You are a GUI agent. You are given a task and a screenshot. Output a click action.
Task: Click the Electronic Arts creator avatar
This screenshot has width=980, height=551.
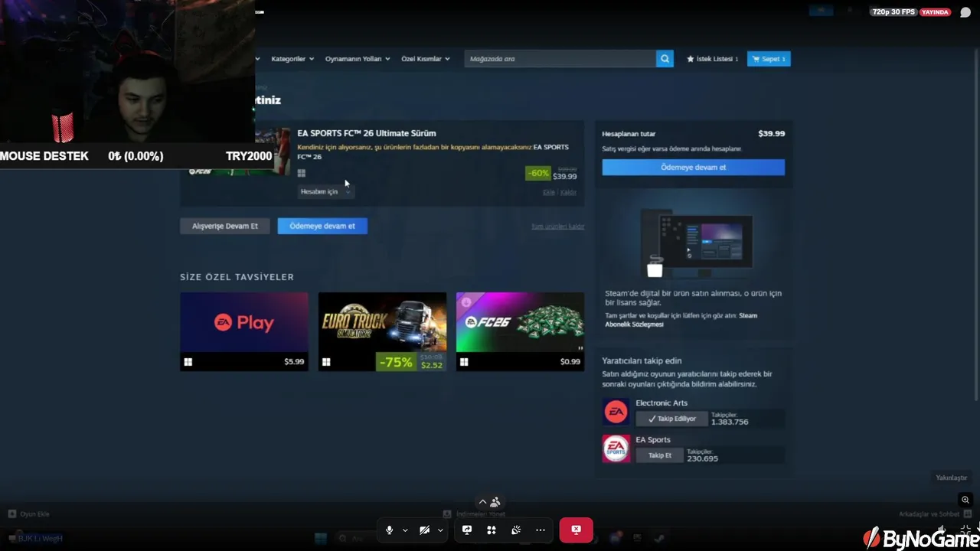coord(616,412)
